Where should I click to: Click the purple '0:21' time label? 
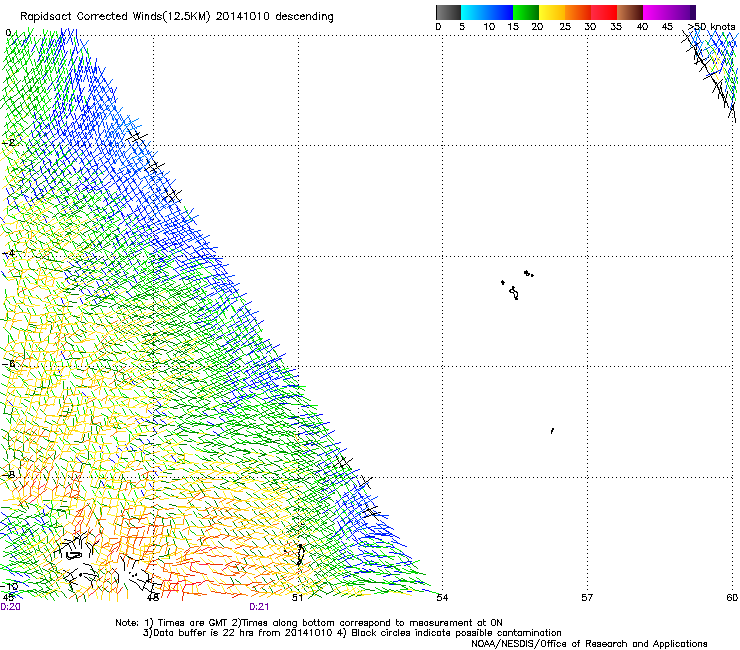259,607
